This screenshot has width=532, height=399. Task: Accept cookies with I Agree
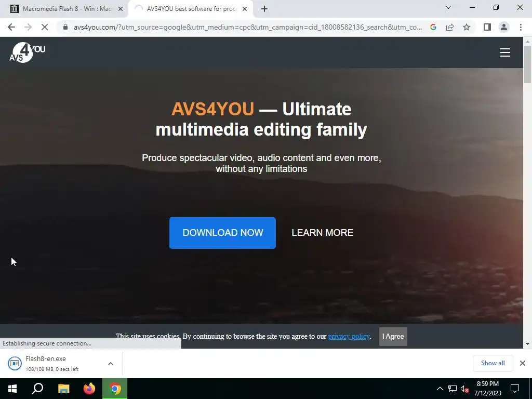(x=393, y=336)
